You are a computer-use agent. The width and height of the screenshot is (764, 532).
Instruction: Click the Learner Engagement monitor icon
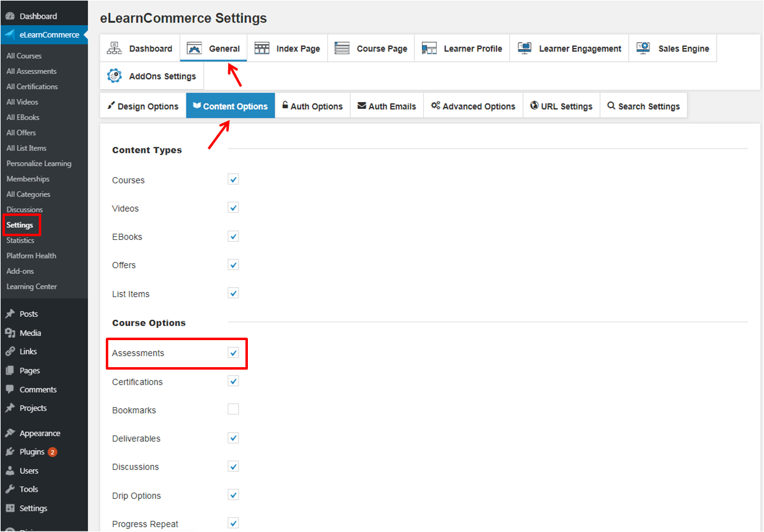point(525,49)
